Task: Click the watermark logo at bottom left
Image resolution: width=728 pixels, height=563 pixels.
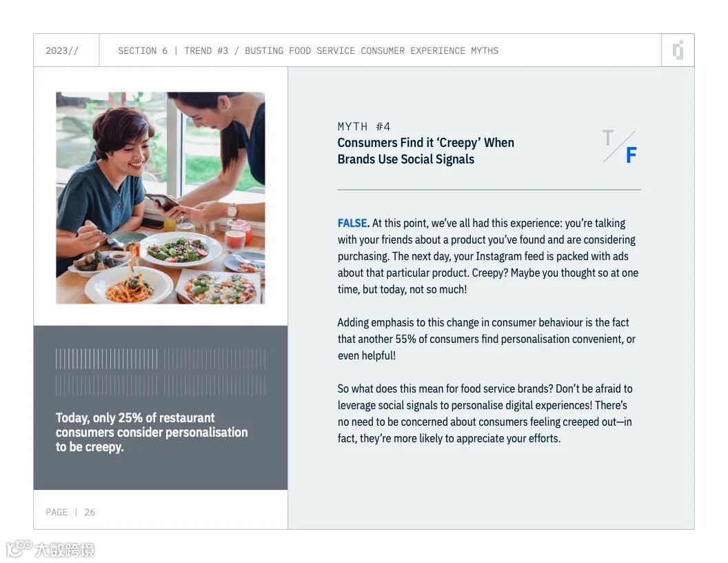Action: click(x=50, y=549)
